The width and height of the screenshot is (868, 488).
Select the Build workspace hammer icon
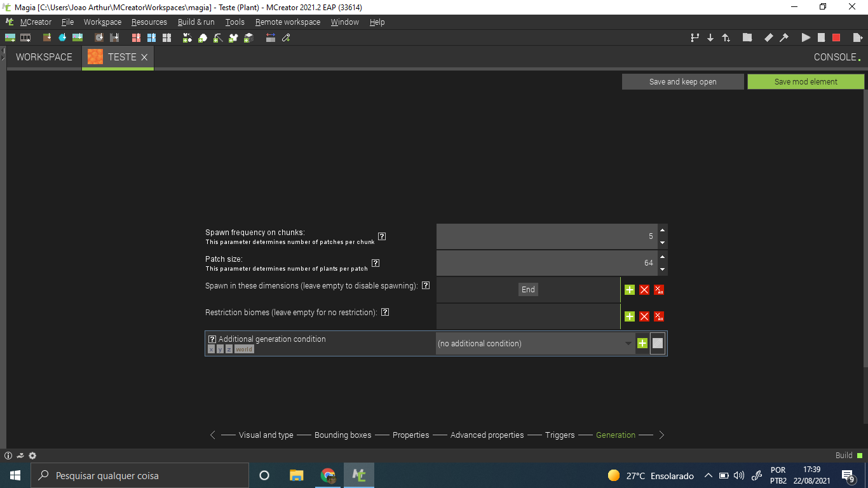pos(783,37)
